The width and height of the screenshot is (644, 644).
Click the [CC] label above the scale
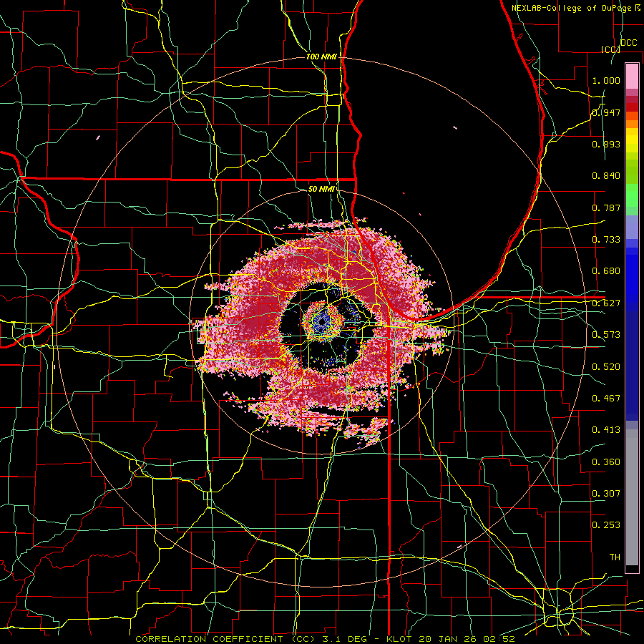pos(611,49)
